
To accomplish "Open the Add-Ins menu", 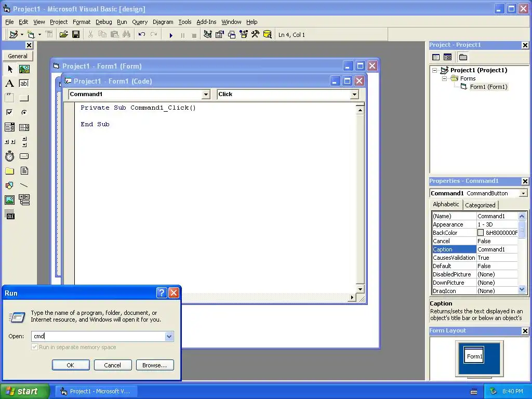I will pyautogui.click(x=206, y=22).
